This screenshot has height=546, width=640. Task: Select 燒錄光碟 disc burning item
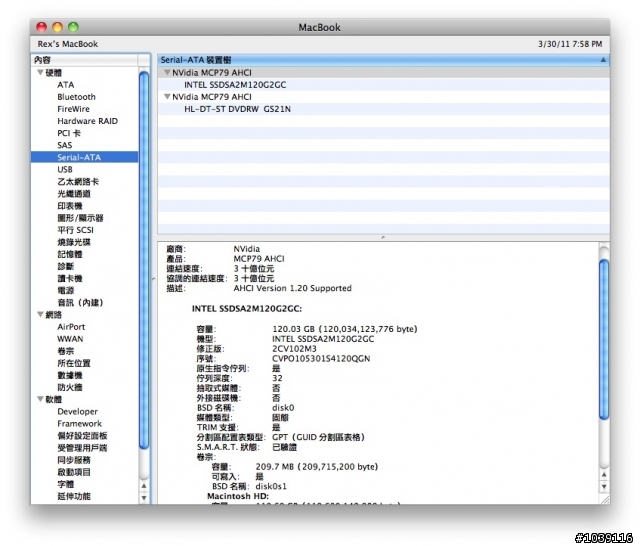74,242
